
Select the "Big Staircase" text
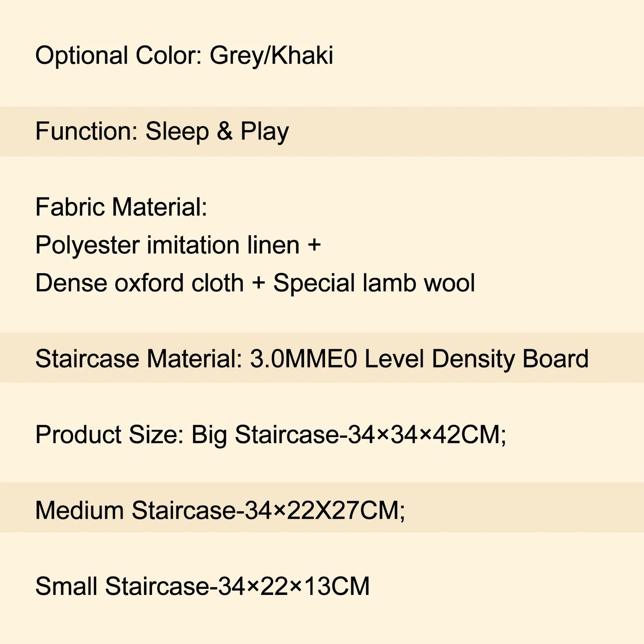click(x=265, y=435)
